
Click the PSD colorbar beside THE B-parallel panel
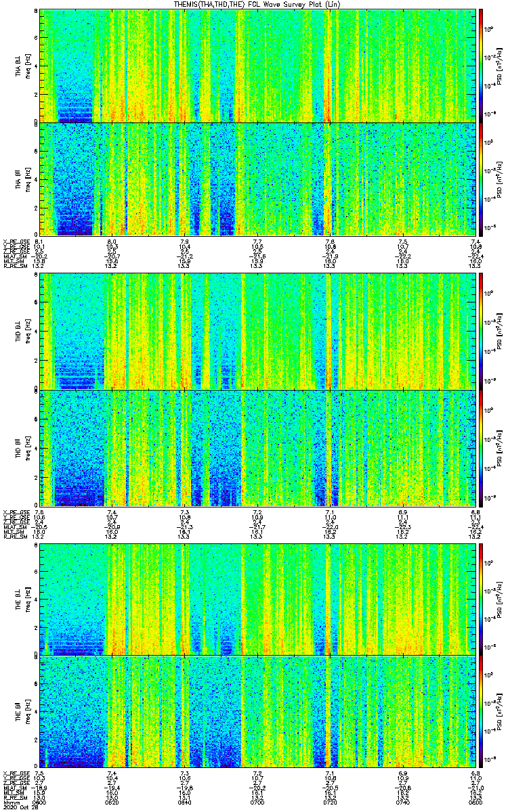pos(481,711)
